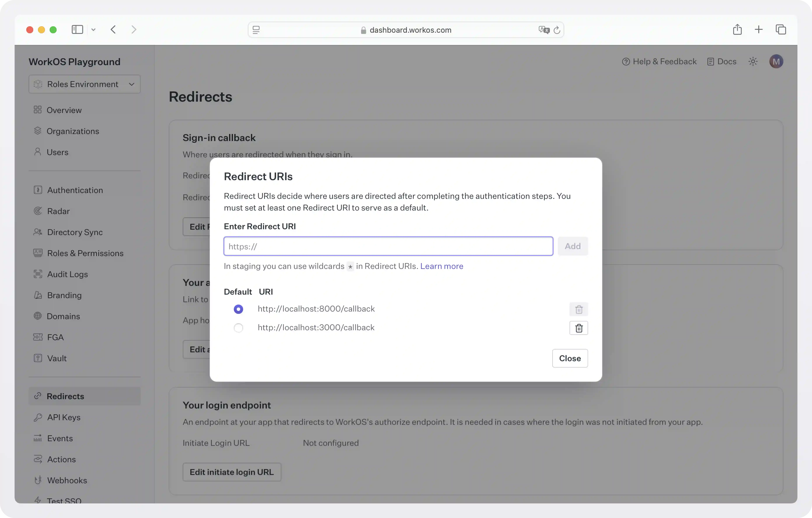Screen dimensions: 812x518
Task: Click the Authentication icon in sidebar
Action: [38, 190]
